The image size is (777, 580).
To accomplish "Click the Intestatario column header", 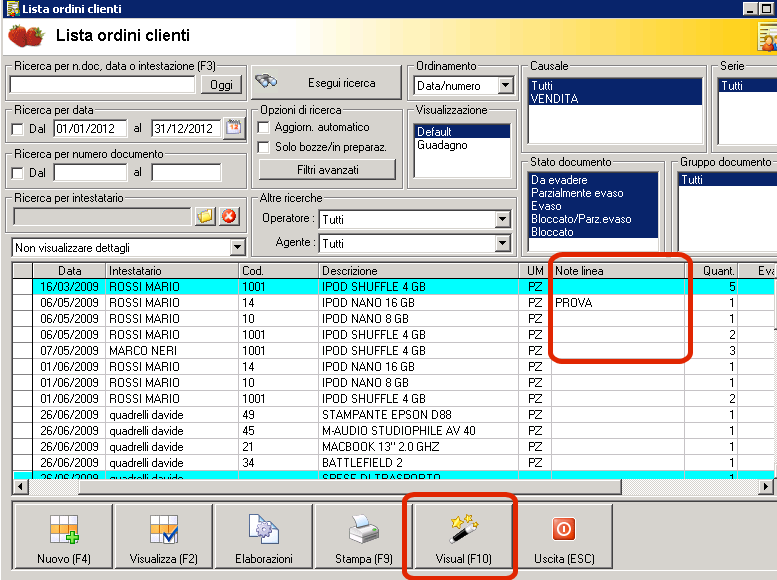I will (x=172, y=271).
